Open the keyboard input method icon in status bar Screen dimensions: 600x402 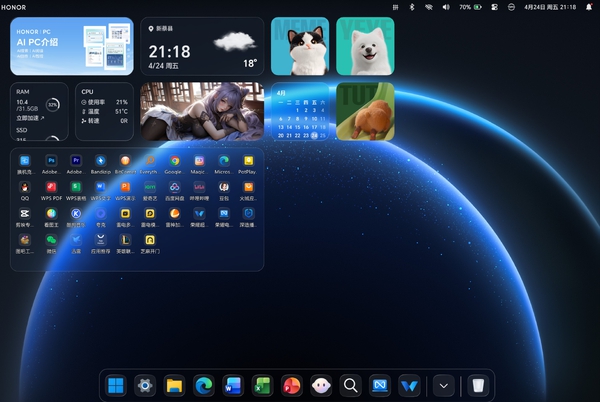tap(396, 7)
